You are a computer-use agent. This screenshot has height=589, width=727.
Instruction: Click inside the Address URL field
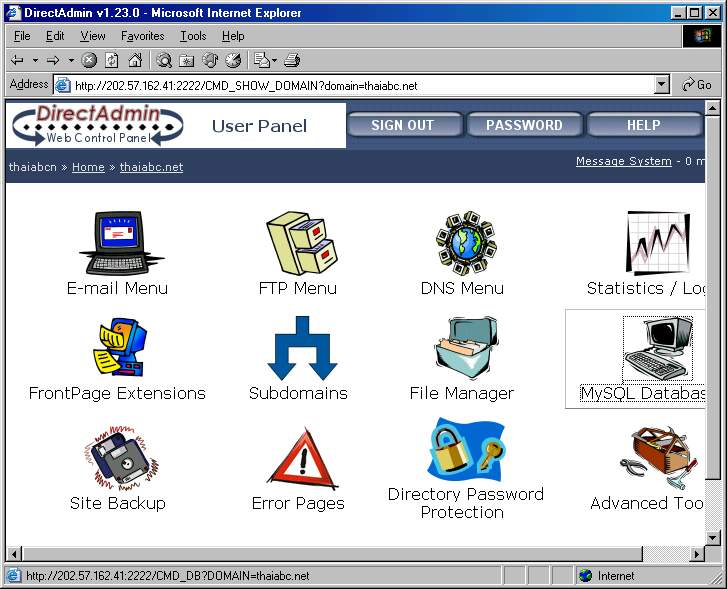tap(360, 85)
